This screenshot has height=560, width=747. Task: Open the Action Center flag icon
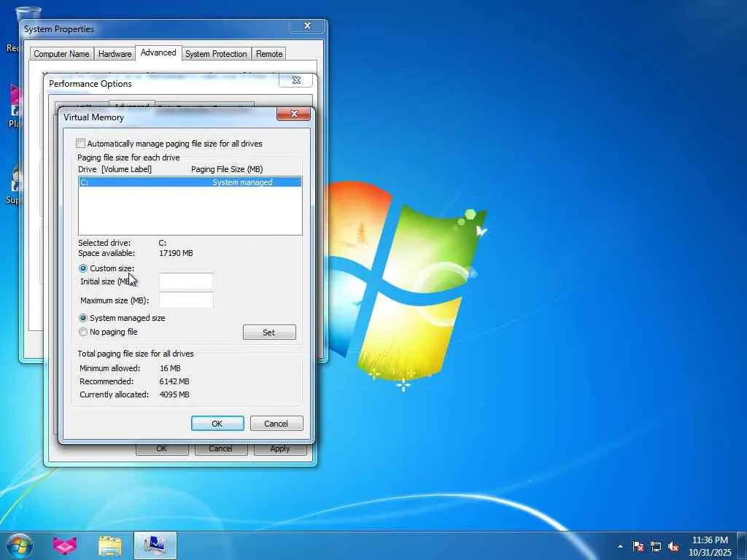pos(638,546)
